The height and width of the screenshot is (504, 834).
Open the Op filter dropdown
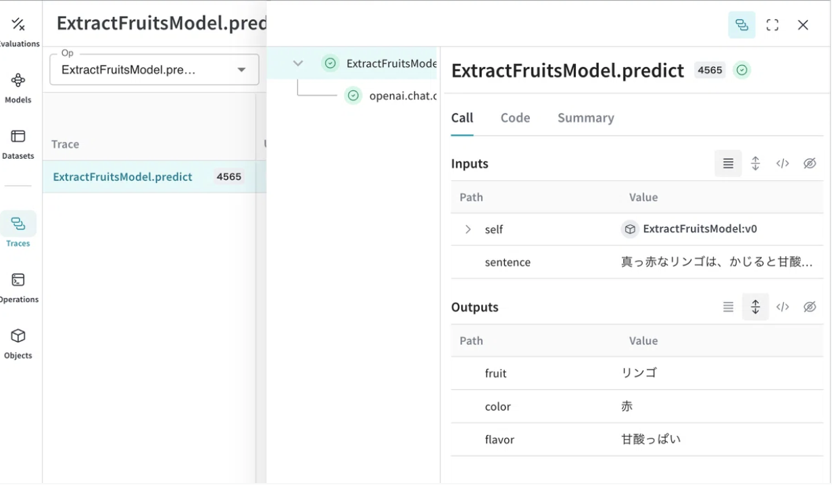tap(154, 70)
